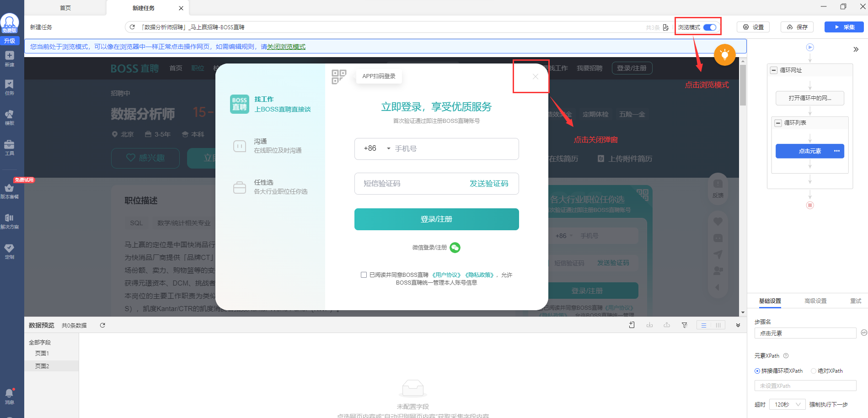The height and width of the screenshot is (418, 868).
Task: Click the 反馈 feedback icon on webpage
Action: (718, 187)
